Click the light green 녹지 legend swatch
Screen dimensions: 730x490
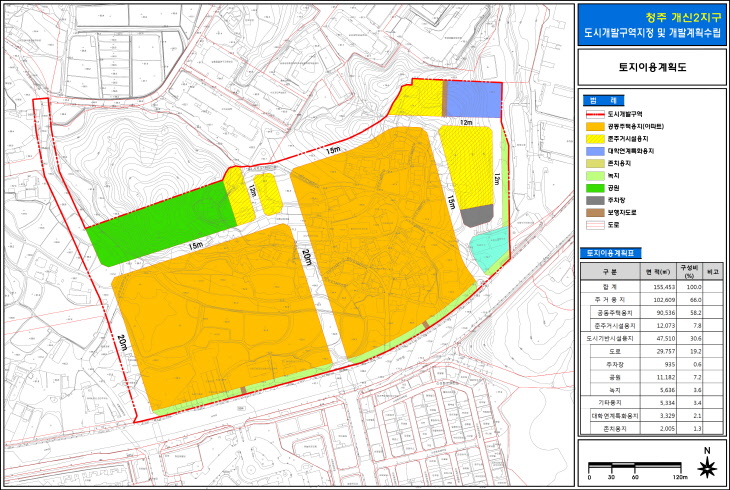[595, 176]
